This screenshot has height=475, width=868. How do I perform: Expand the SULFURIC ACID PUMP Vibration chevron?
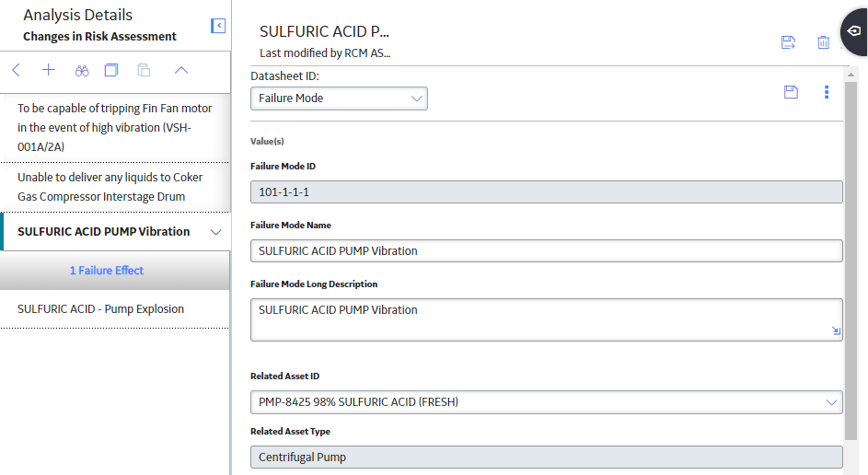216,232
